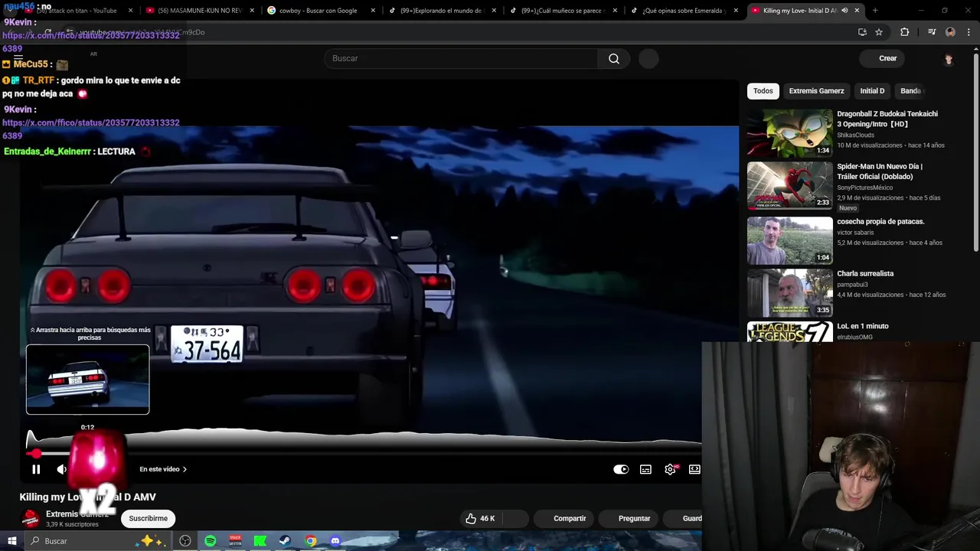Focus the YouTube Buscar search field
Image resolution: width=980 pixels, height=551 pixels.
tap(461, 58)
